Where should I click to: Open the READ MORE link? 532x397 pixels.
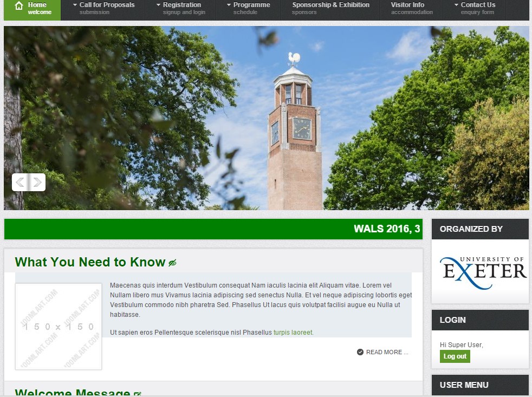click(x=385, y=352)
